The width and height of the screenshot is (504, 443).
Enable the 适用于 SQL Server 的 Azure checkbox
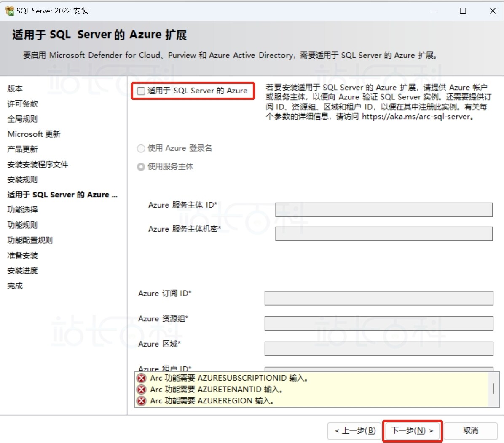point(141,91)
